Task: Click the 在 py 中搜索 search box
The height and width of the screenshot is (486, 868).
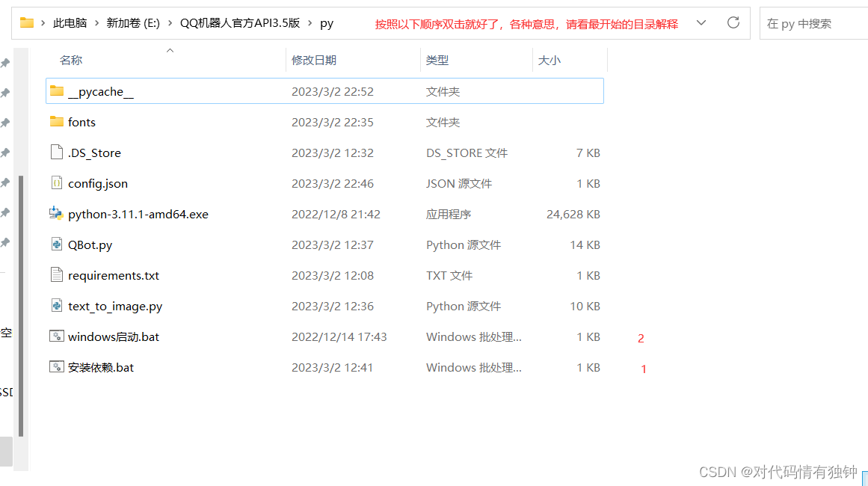Action: [x=813, y=23]
